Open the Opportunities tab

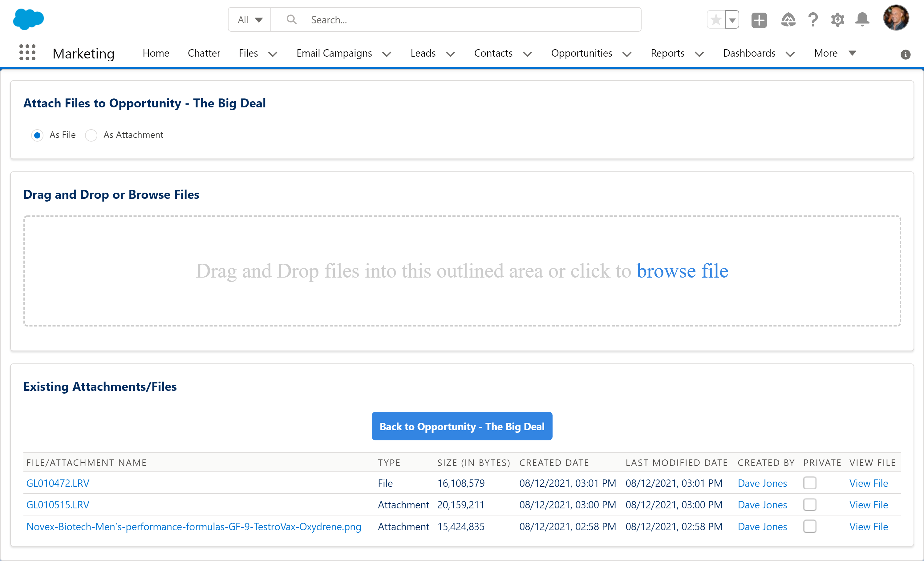582,53
